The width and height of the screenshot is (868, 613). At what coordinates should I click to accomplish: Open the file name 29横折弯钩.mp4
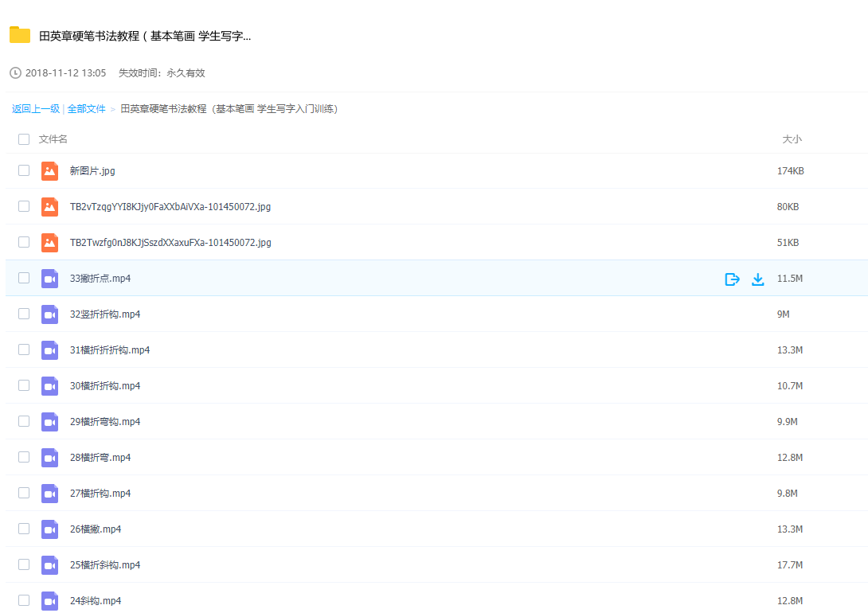[x=105, y=422]
